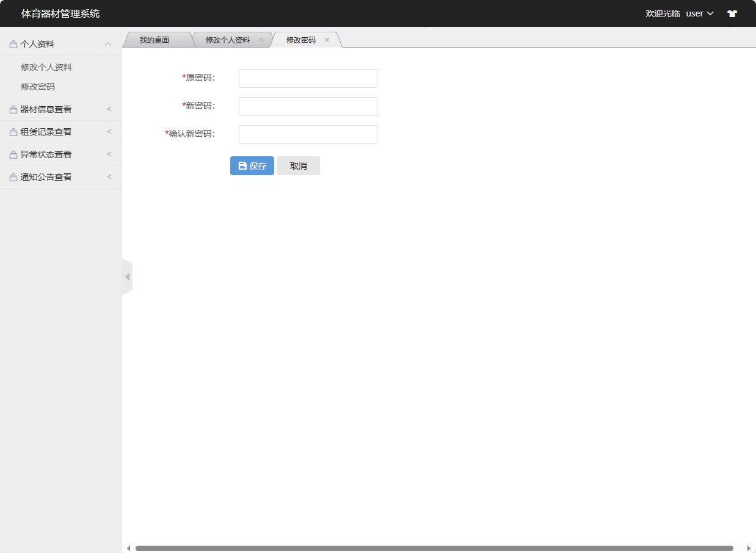Image resolution: width=756 pixels, height=553 pixels.
Task: Click the save disk icon on 保存 button
Action: (x=242, y=165)
